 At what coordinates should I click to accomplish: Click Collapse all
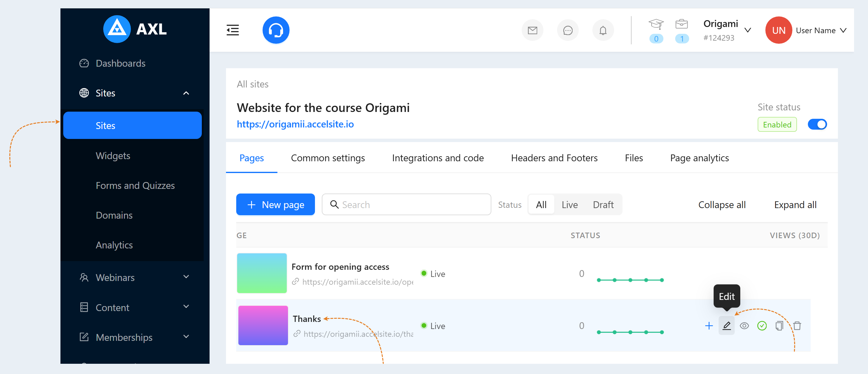coord(721,204)
